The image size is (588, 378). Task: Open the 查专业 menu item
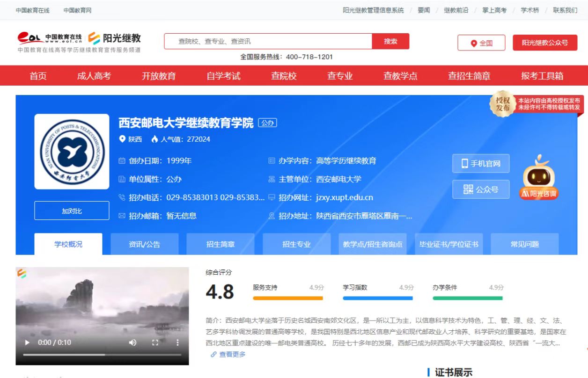tap(340, 76)
